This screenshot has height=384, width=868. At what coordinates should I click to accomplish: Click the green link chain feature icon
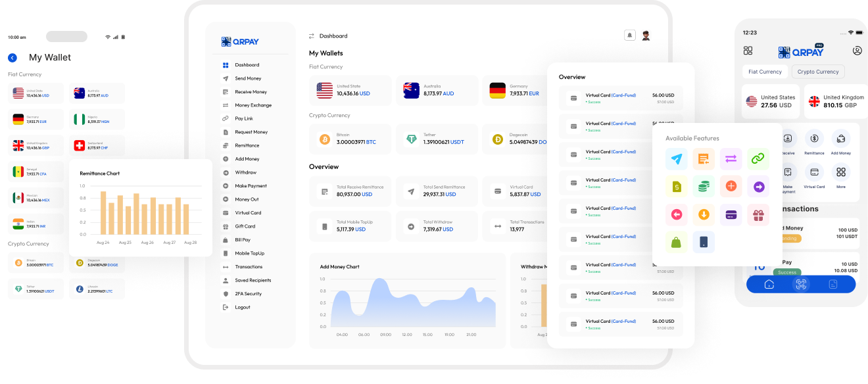[x=758, y=158]
